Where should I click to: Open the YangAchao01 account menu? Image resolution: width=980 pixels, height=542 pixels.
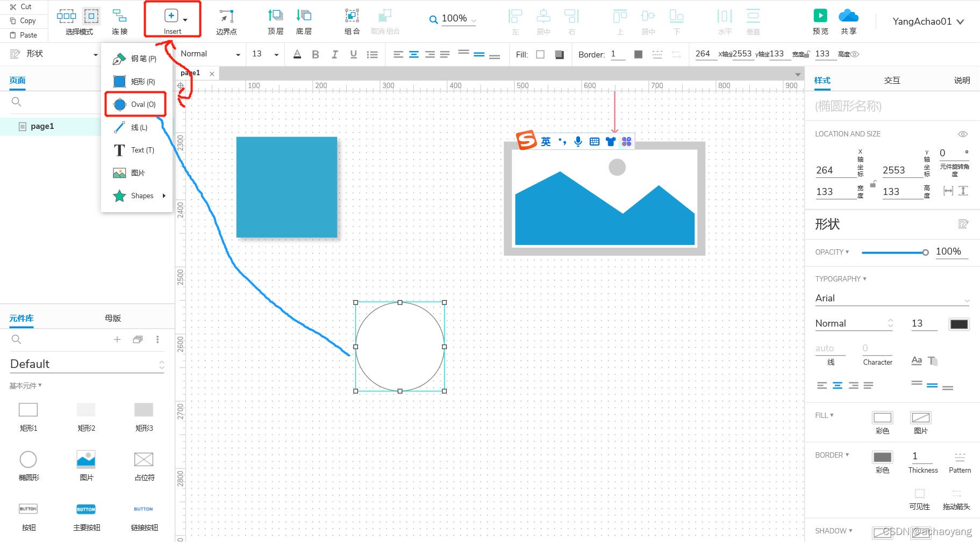tap(928, 21)
